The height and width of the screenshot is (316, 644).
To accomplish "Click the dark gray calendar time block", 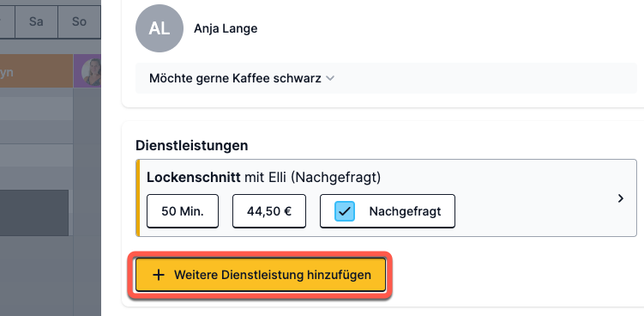I will tap(34, 213).
